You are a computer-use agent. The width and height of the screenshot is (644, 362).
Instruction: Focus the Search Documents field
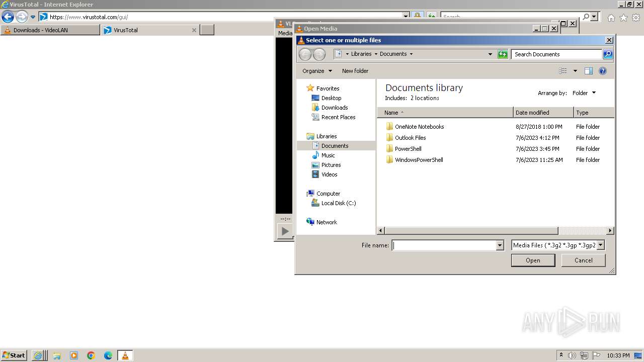556,54
